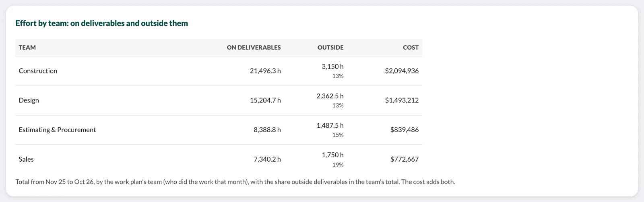Click the $839,486 cost value

[405, 130]
